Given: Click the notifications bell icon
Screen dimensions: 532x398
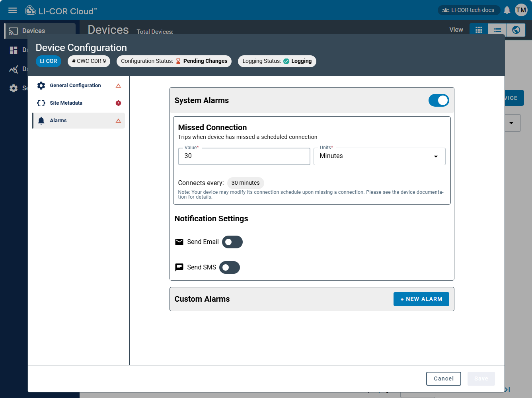Looking at the screenshot, I should click(507, 10).
